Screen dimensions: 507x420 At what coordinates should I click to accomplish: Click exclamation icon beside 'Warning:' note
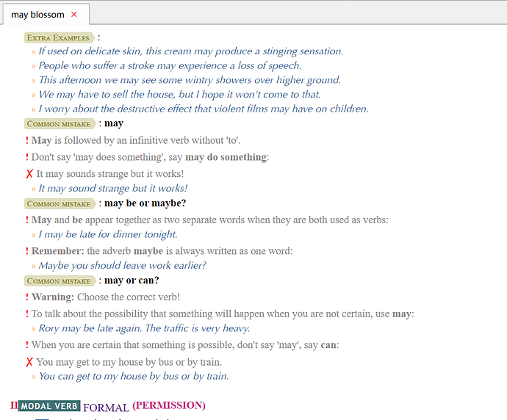coord(27,297)
